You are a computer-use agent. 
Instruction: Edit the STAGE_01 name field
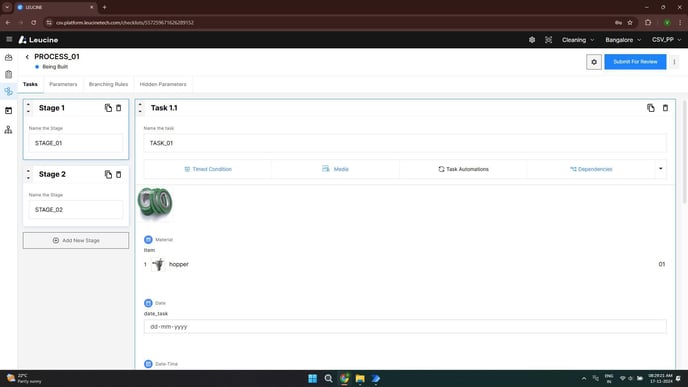76,143
